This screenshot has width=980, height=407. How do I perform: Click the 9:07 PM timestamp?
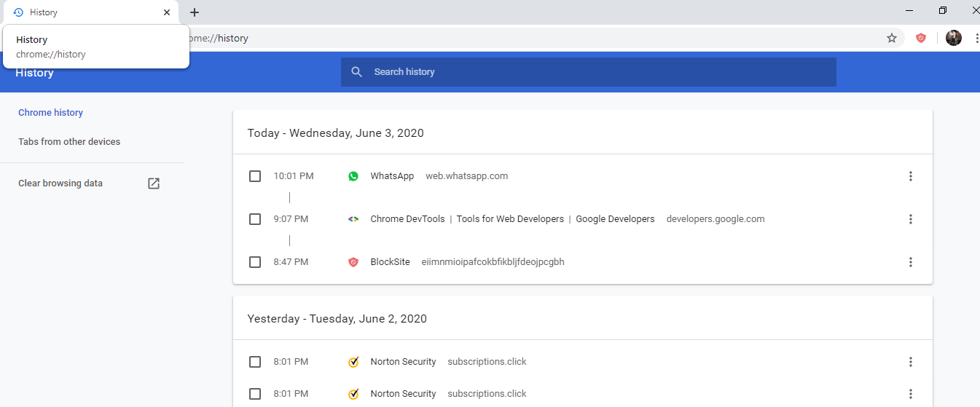coord(291,219)
